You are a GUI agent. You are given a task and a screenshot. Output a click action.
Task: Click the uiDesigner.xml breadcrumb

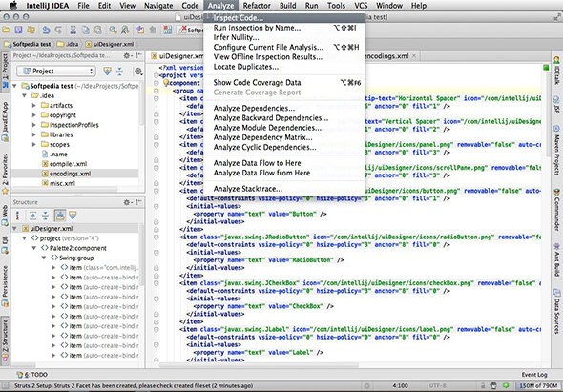point(110,44)
